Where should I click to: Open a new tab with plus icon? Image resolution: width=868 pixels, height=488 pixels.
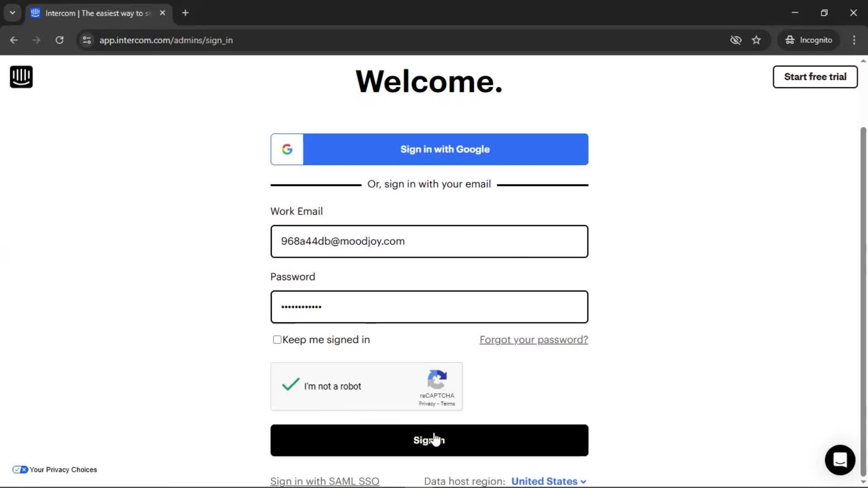click(x=185, y=13)
